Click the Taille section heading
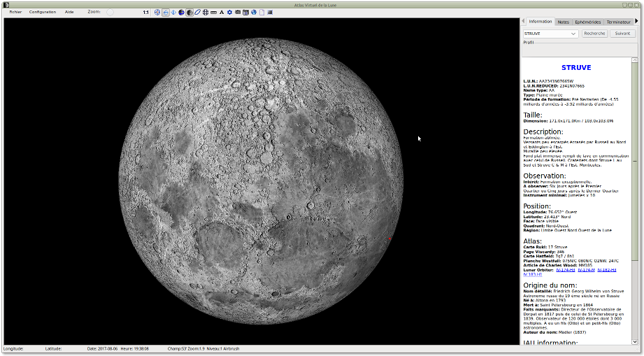The image size is (644, 356). [x=533, y=115]
